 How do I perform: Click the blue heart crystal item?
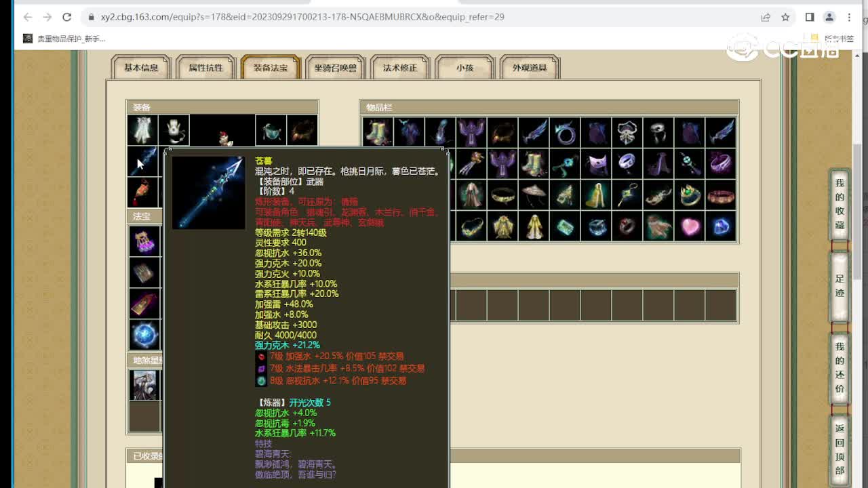click(721, 226)
